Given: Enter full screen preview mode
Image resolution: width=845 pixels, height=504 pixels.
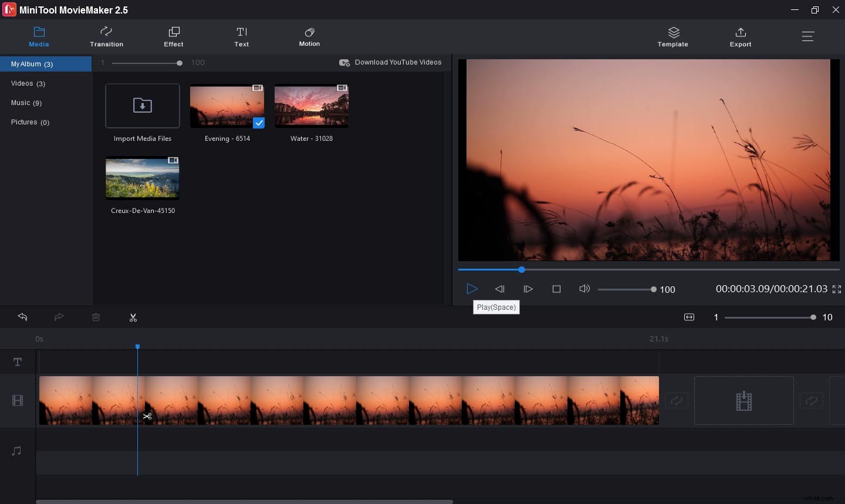Looking at the screenshot, I should click(x=837, y=289).
